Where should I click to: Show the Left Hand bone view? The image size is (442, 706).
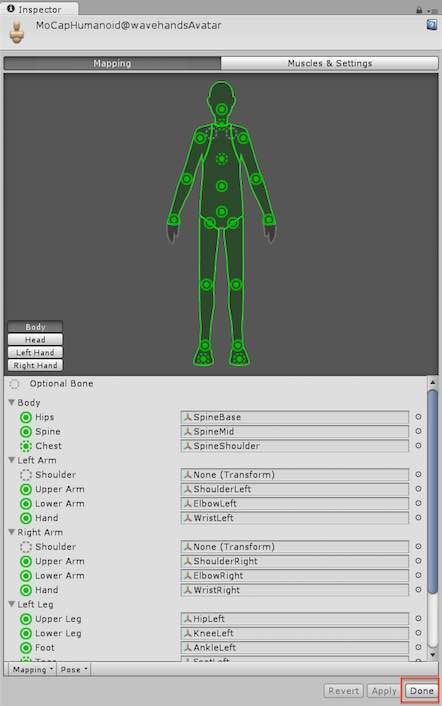[35, 352]
